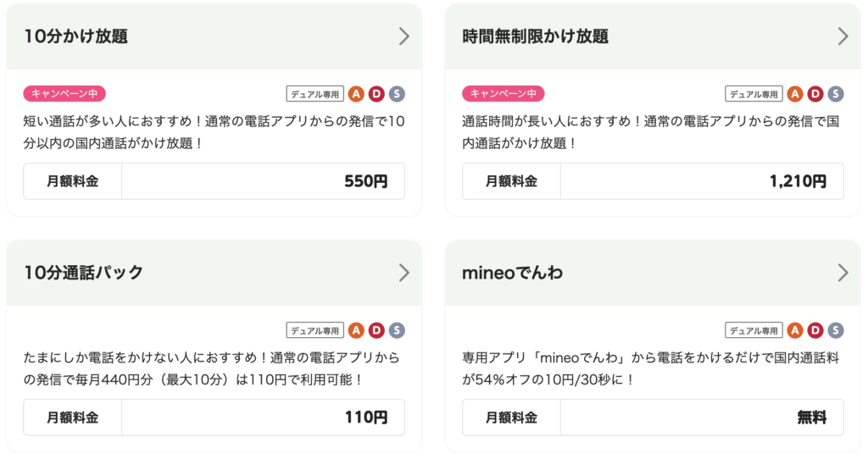Screen dimensions: 868x459
Task: Click the 1,210円 monthly fee cell
Action: tap(702, 181)
